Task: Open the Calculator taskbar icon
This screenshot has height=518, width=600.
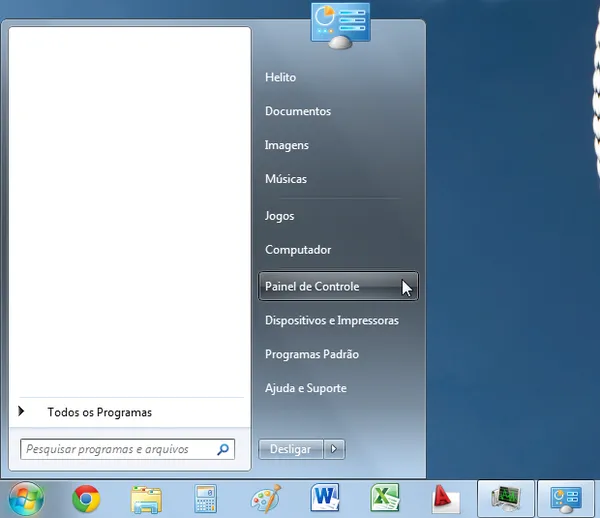Action: (205, 499)
